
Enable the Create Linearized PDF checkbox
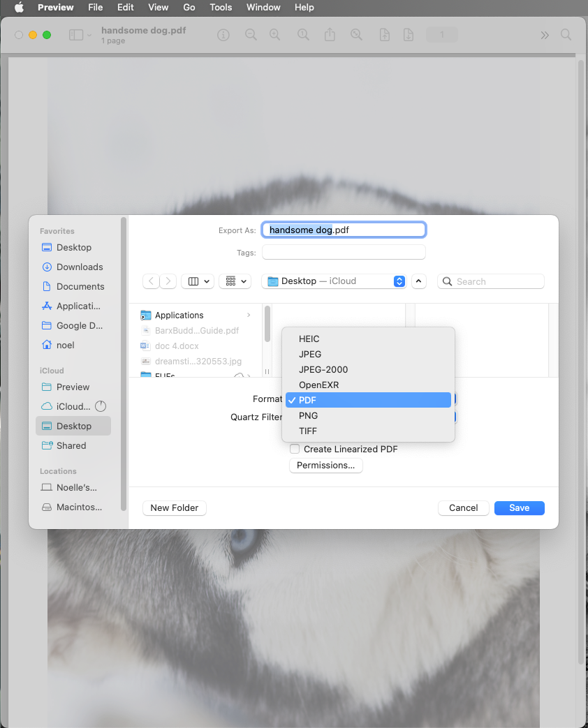click(294, 449)
